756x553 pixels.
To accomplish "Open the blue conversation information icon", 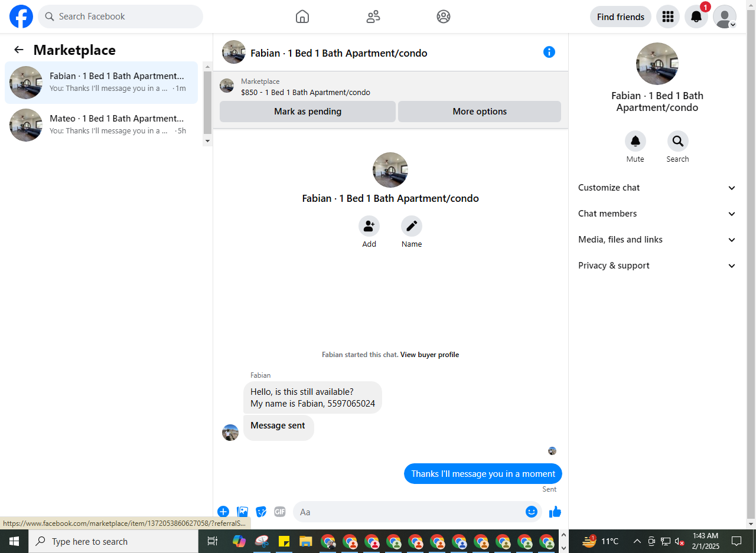I will pyautogui.click(x=549, y=52).
